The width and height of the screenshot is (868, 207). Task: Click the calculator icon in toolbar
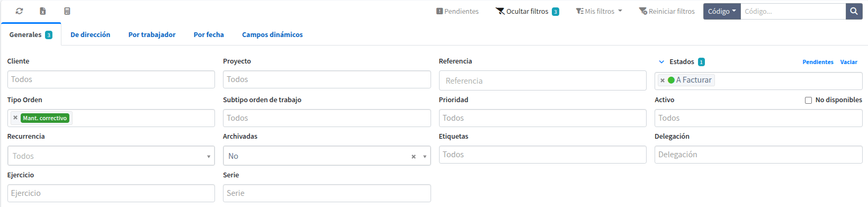click(67, 11)
